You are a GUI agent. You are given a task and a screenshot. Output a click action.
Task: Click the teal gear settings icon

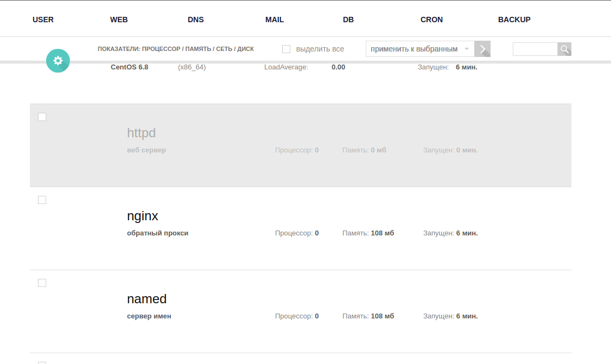(x=58, y=61)
